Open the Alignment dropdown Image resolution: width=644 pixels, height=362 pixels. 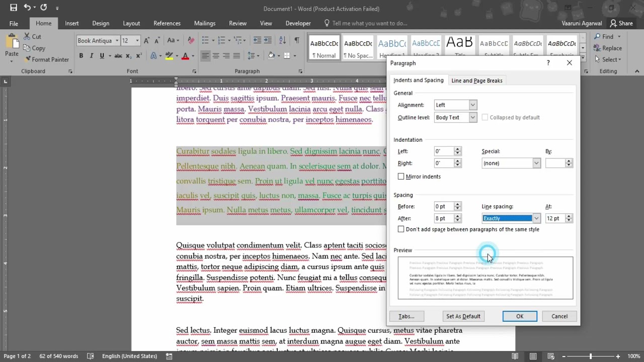[472, 105]
